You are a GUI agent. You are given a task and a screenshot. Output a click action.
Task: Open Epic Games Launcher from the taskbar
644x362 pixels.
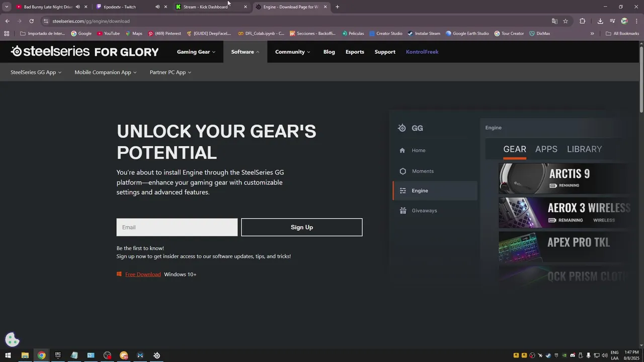[58, 355]
